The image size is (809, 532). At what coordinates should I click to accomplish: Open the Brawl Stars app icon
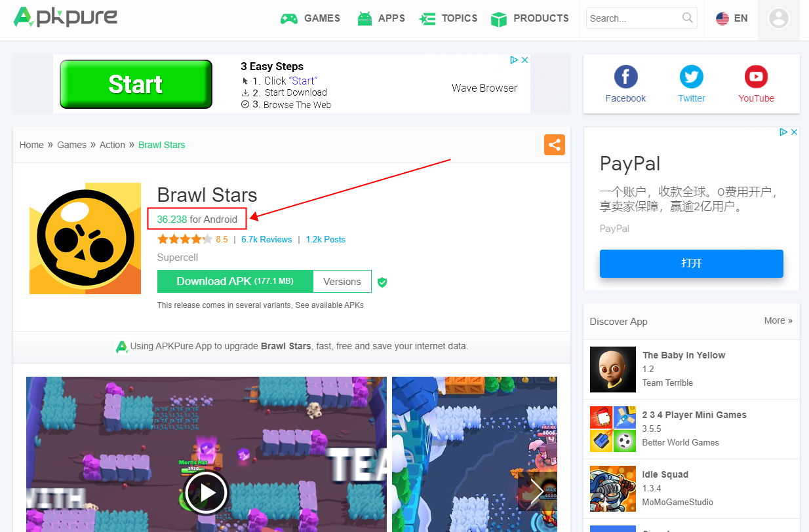click(x=85, y=238)
